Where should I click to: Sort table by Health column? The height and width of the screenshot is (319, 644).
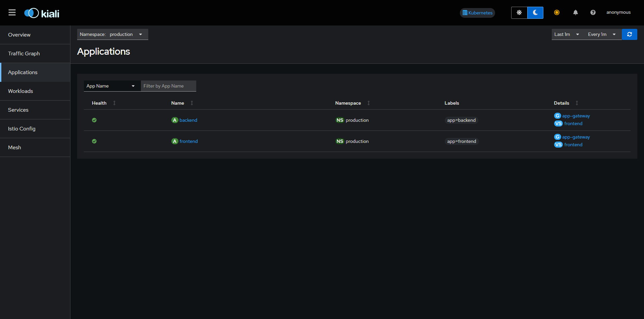pos(114,103)
